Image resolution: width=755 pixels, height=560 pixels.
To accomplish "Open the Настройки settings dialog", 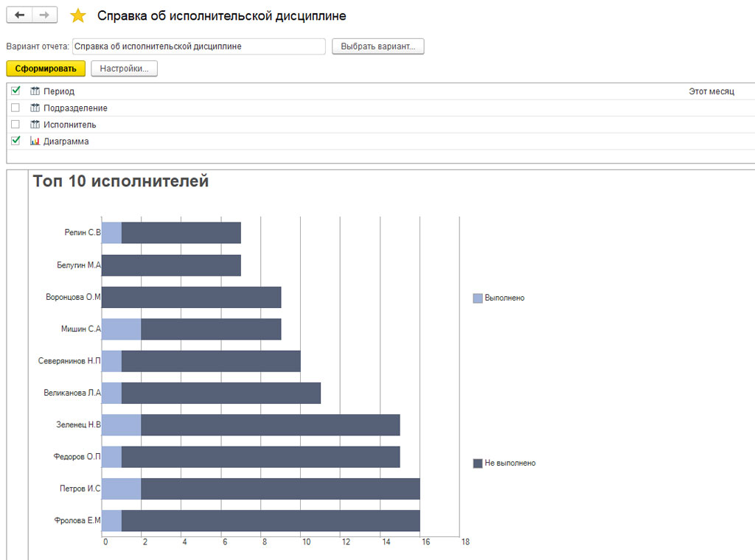I will click(x=124, y=69).
